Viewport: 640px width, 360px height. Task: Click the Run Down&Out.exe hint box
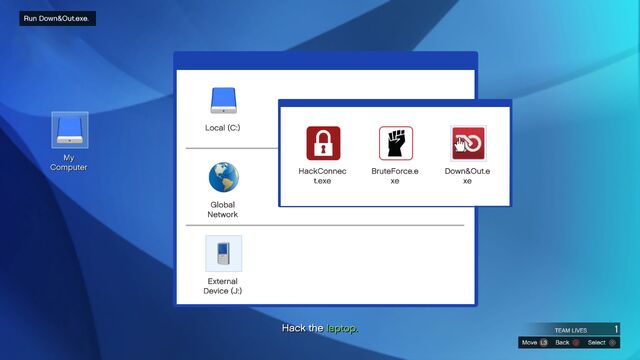(58, 18)
